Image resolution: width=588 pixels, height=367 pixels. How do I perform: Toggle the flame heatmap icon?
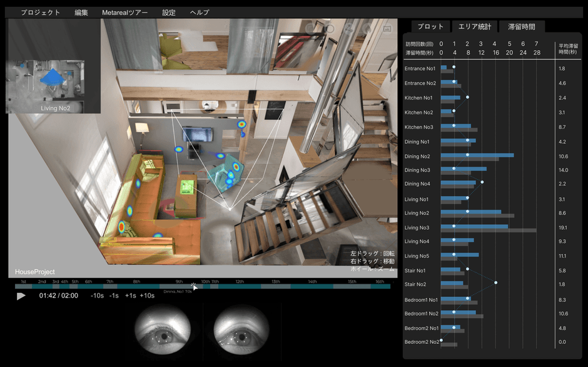pyautogui.click(x=367, y=29)
